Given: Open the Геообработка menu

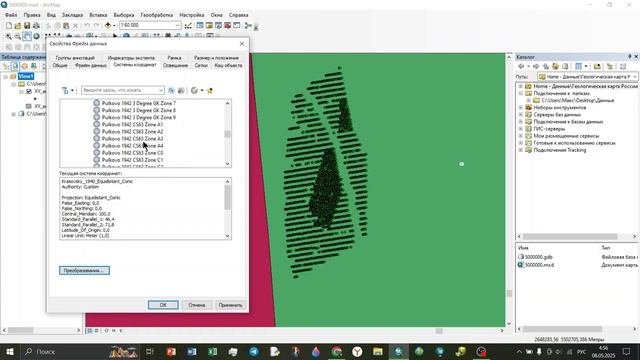Looking at the screenshot, I should point(157,15).
